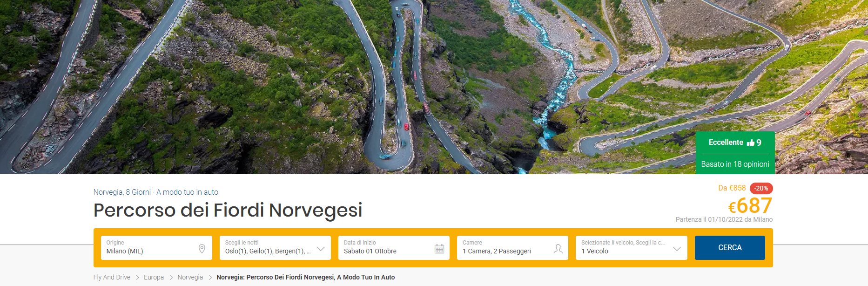Expand the vehicle selection chevron
The width and height of the screenshot is (868, 286).
677,249
